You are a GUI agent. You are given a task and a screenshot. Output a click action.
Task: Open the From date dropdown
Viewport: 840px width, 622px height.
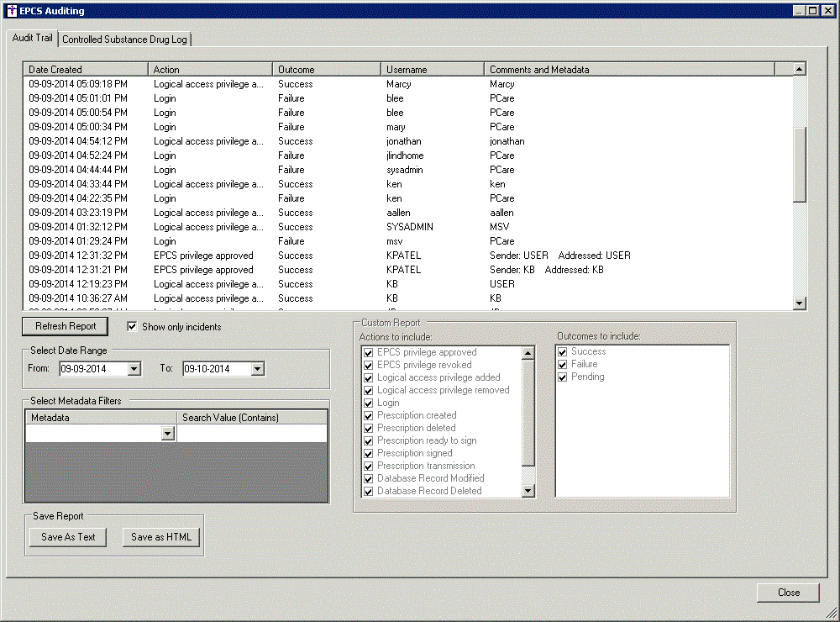pyautogui.click(x=134, y=369)
